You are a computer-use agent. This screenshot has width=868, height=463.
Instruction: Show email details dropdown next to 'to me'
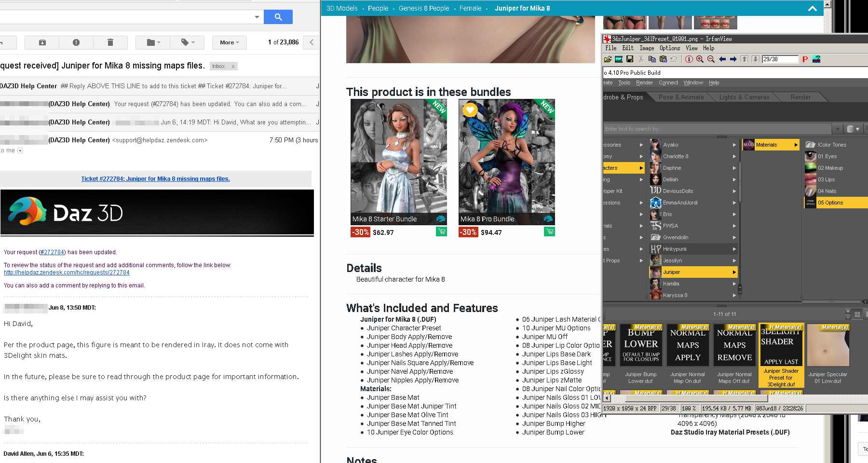click(x=20, y=150)
